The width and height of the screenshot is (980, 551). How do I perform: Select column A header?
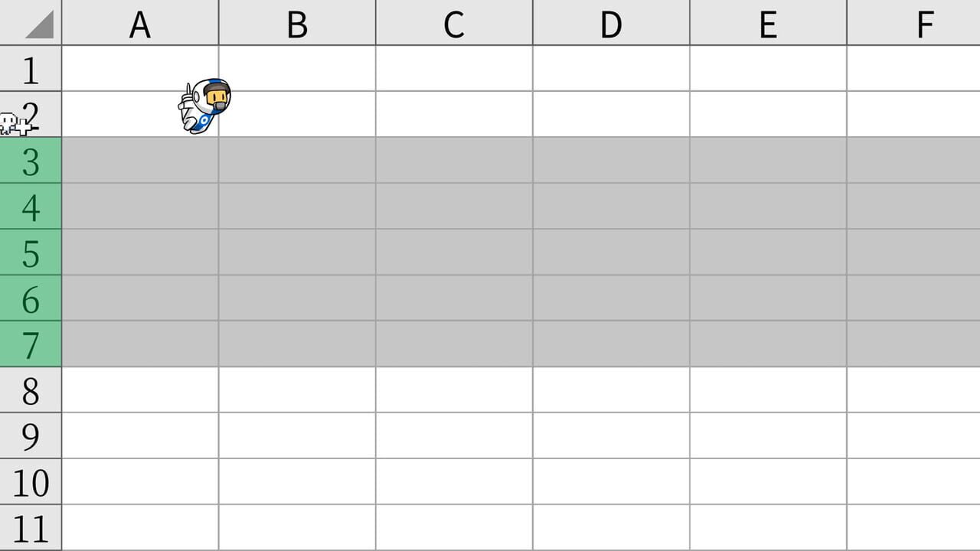[x=140, y=23]
